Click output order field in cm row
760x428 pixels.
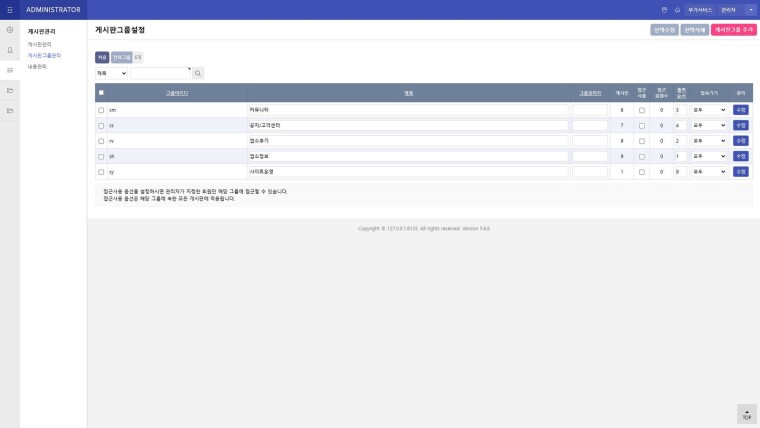681,110
